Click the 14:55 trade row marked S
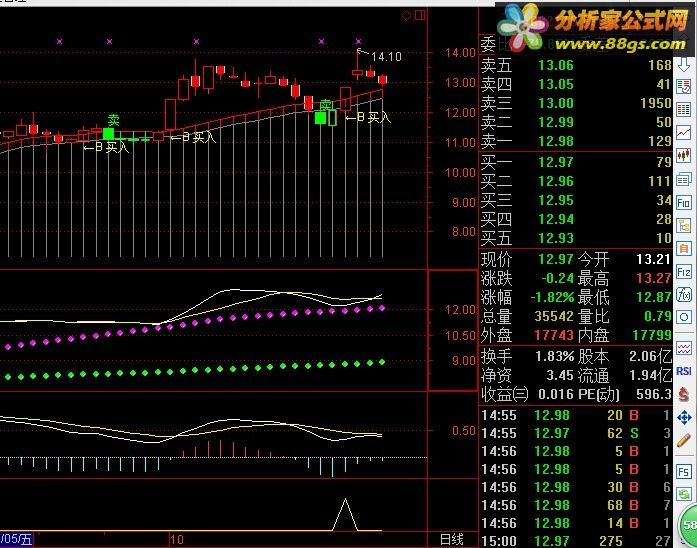The image size is (697, 548). (576, 433)
